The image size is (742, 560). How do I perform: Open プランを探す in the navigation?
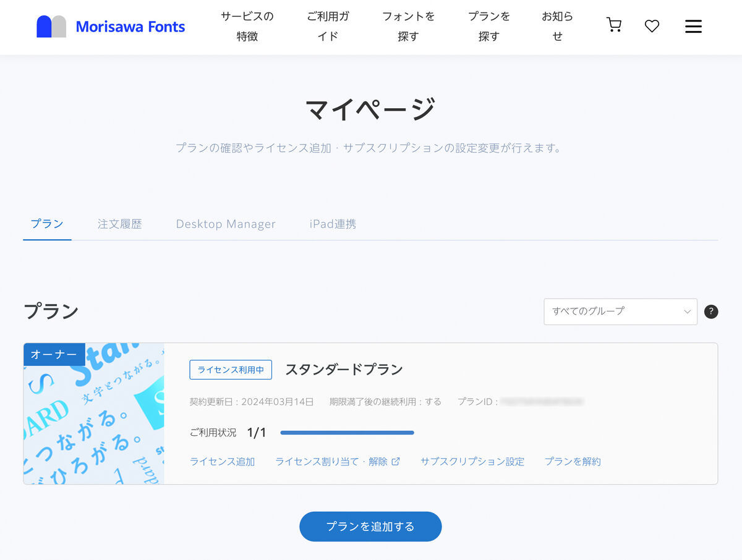click(488, 27)
